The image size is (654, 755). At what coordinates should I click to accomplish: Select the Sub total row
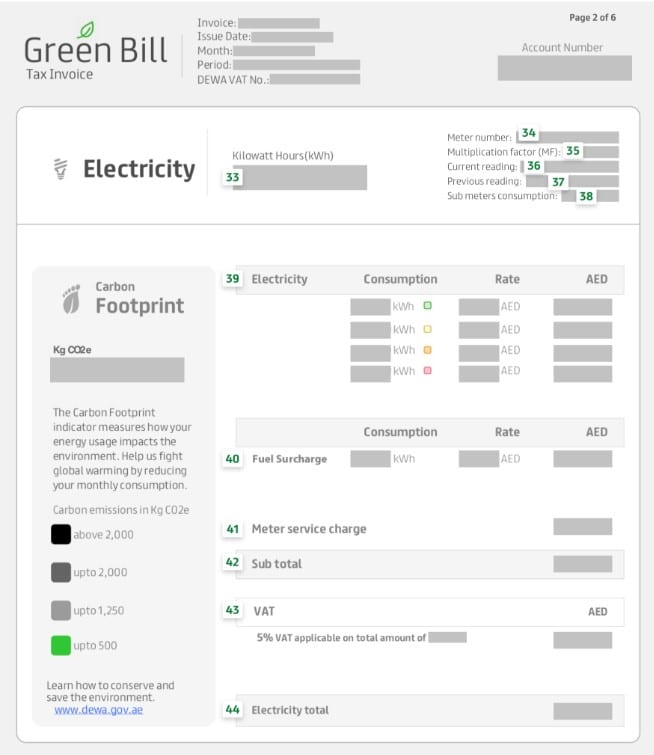[428, 564]
